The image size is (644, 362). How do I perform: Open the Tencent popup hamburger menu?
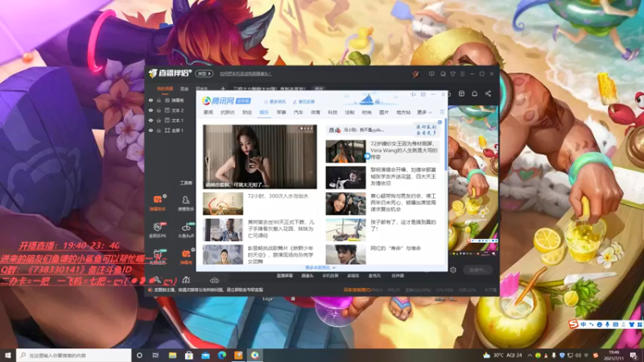(x=442, y=112)
